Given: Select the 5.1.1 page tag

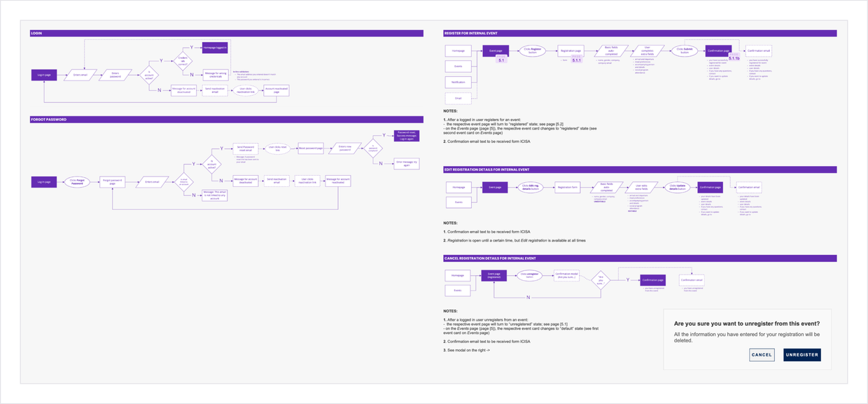Looking at the screenshot, I should coord(577,61).
